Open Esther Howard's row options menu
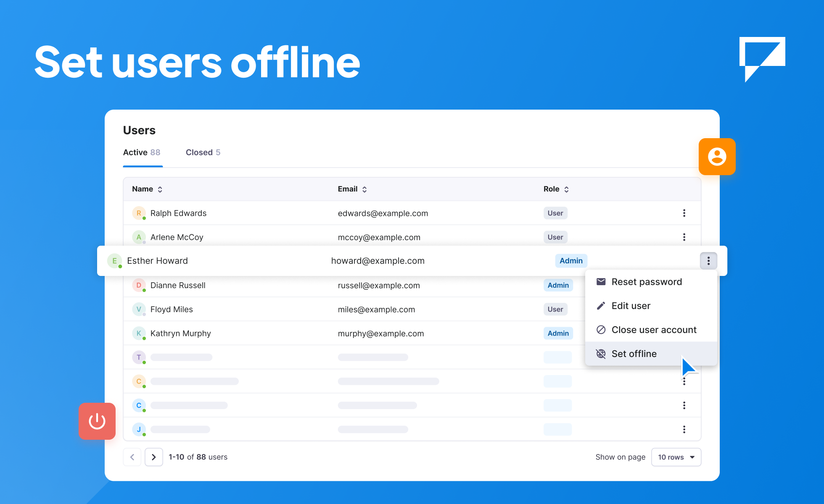This screenshot has height=504, width=824. pyautogui.click(x=708, y=261)
